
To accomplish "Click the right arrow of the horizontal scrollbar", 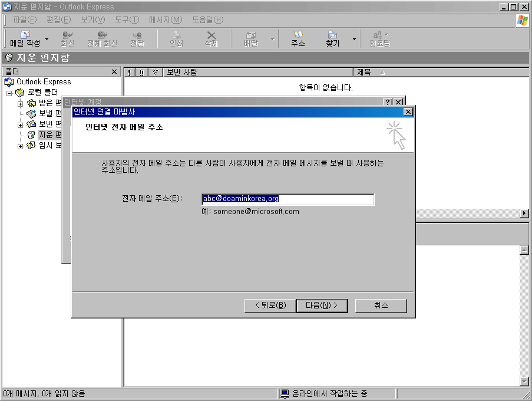I will (524, 213).
